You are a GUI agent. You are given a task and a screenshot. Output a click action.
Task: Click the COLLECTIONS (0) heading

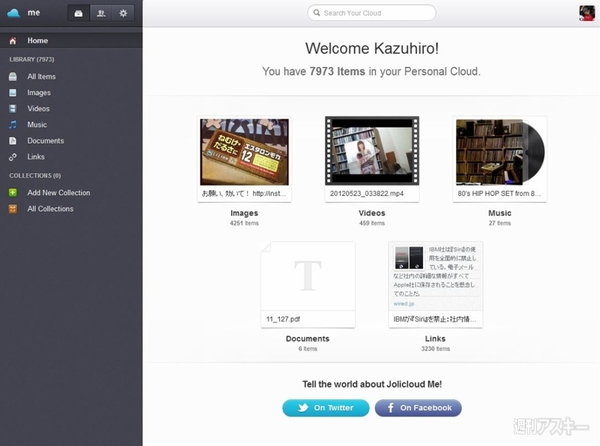(x=35, y=176)
